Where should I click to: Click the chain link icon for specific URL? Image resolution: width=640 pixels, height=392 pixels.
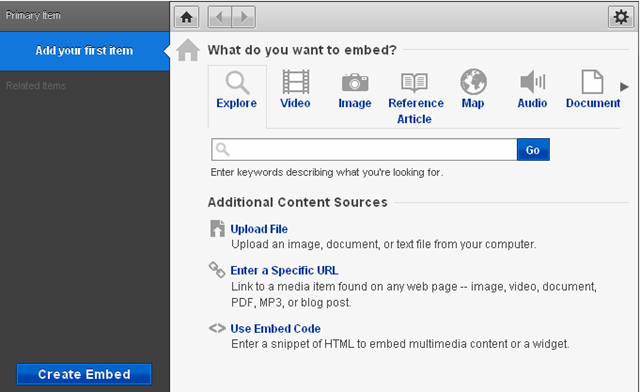click(217, 270)
